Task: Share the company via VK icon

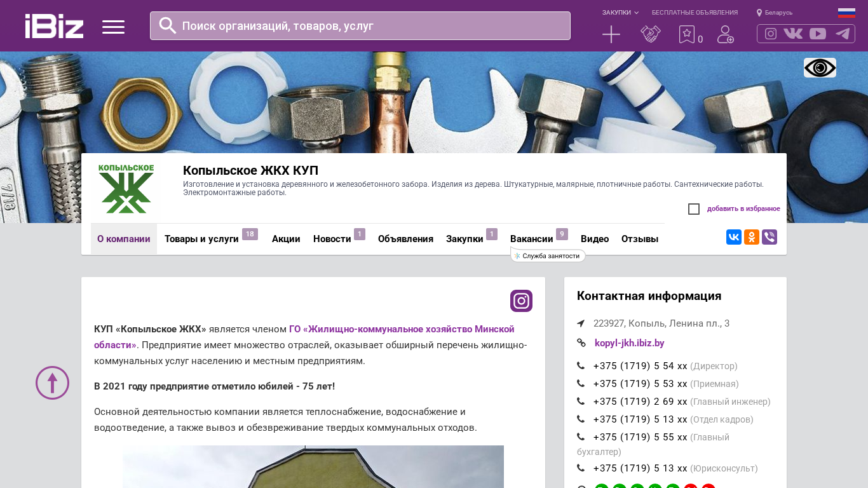Action: [x=734, y=237]
